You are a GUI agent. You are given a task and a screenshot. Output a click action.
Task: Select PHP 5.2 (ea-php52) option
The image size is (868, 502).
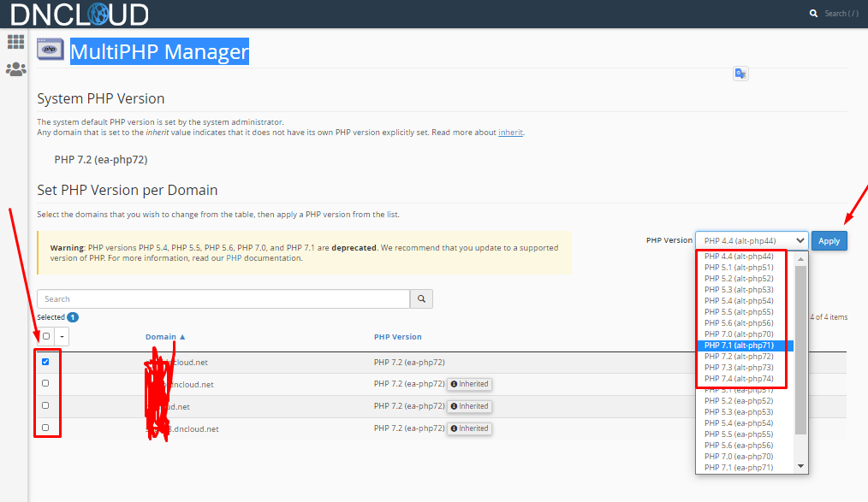(739, 401)
